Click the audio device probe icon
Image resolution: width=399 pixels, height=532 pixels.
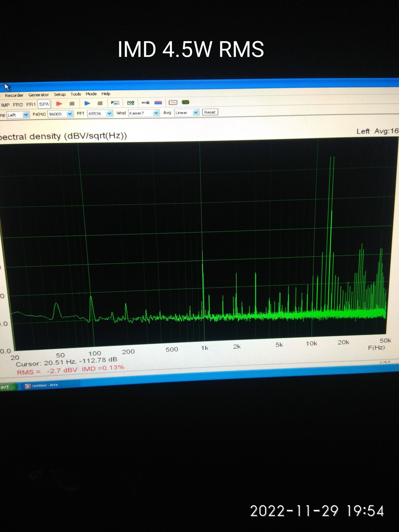click(x=145, y=103)
